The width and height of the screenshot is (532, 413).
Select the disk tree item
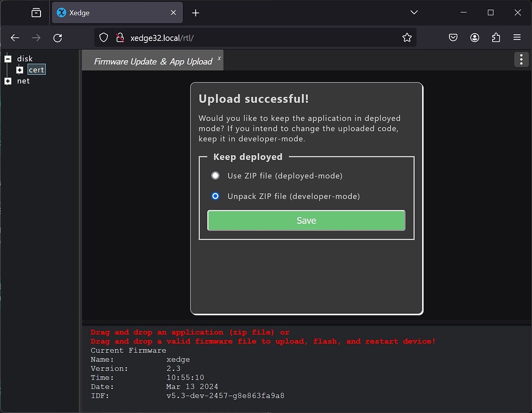click(25, 59)
